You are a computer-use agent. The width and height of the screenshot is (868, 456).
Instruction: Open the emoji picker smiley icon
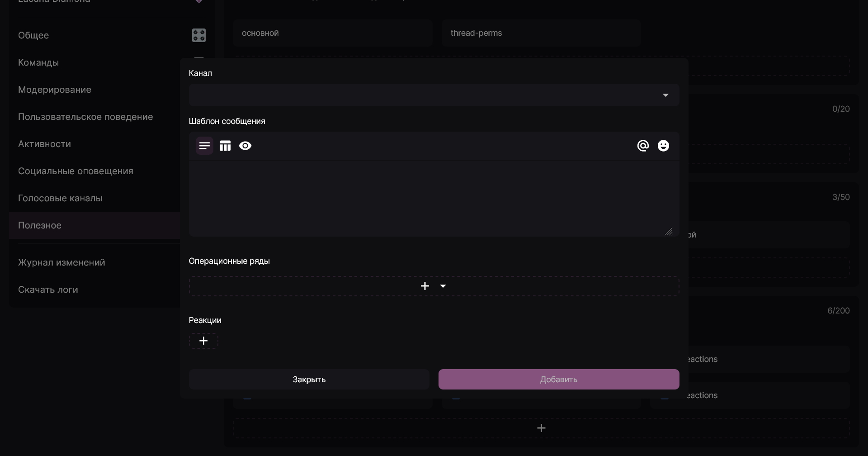point(663,146)
